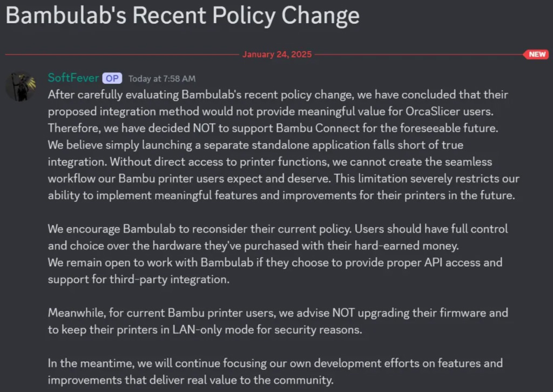Click the 'We remain open to work' sentence
553x392 pixels.
click(275, 271)
